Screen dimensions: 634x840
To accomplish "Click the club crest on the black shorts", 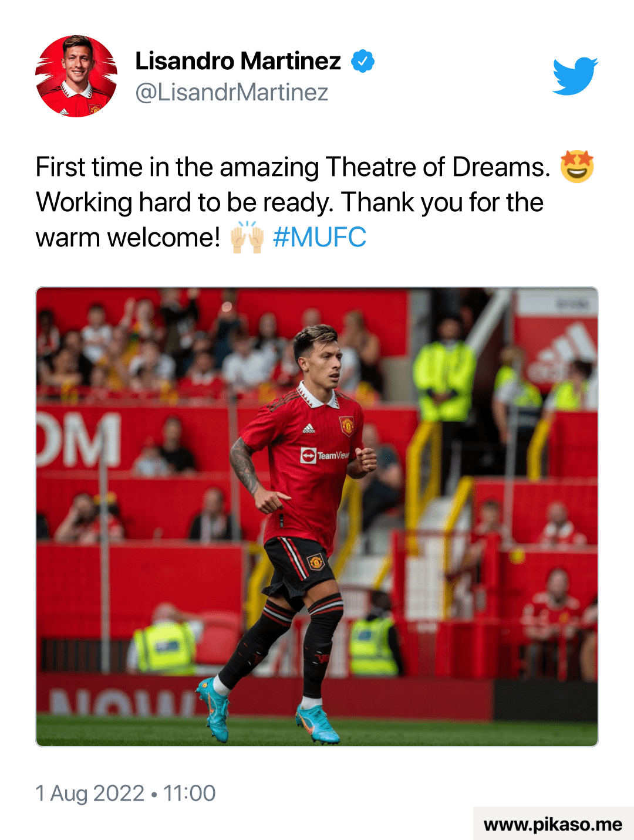I will 316,562.
